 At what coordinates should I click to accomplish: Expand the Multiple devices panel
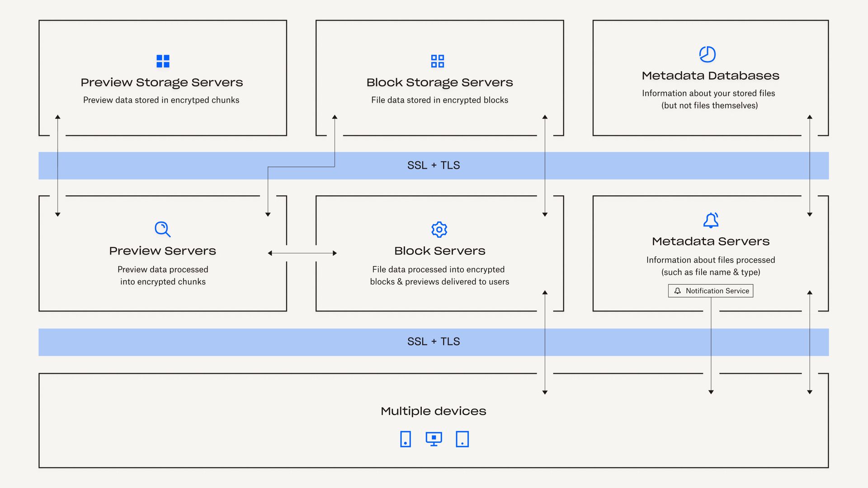coord(433,420)
